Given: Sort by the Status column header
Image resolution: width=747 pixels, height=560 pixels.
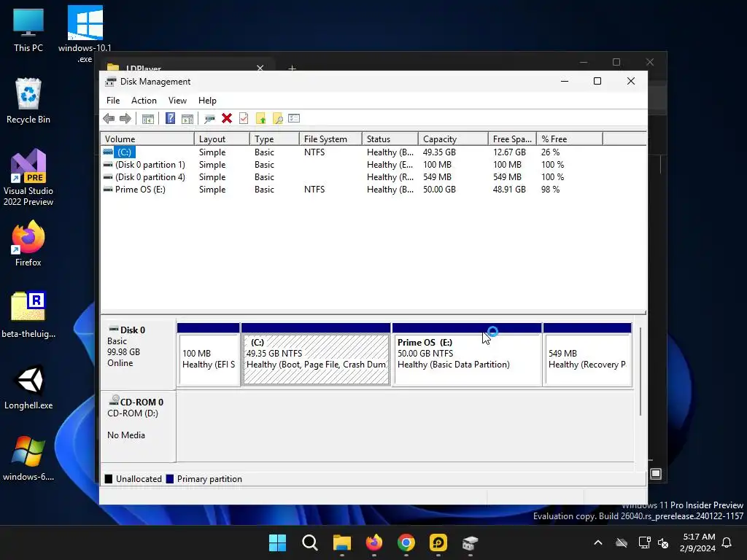Looking at the screenshot, I should (x=390, y=139).
